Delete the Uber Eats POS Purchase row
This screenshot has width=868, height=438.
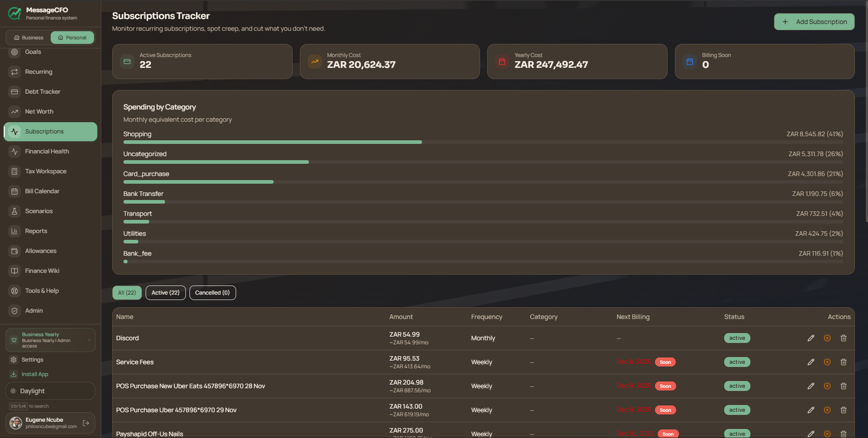point(844,386)
